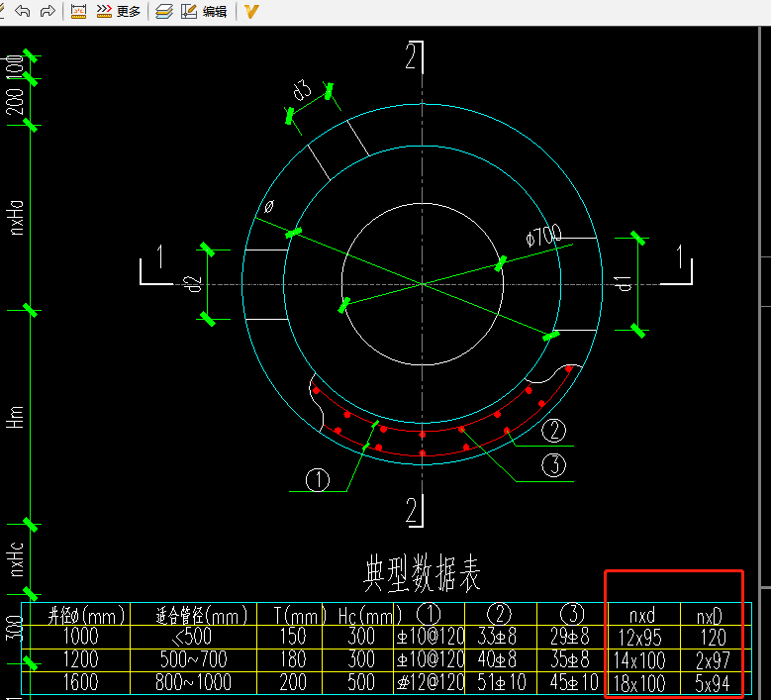Select the measure dimension ruler tool
Screen dimensions: 771x700
tap(78, 11)
